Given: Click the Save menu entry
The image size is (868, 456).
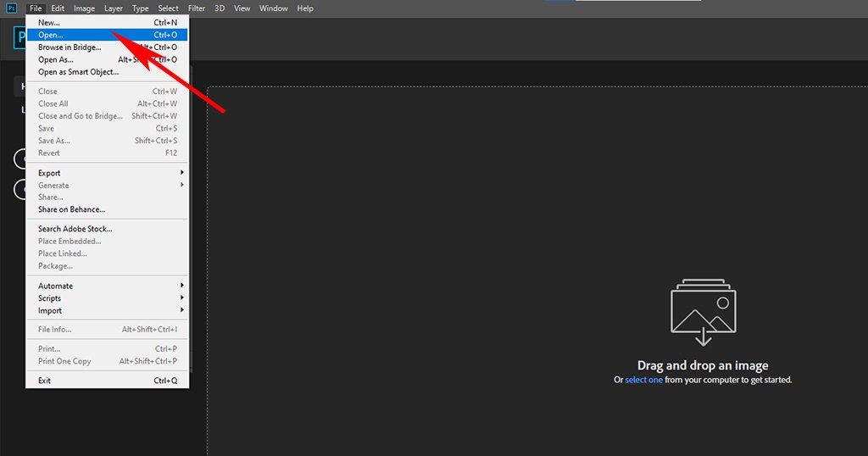Looking at the screenshot, I should click(108, 128).
